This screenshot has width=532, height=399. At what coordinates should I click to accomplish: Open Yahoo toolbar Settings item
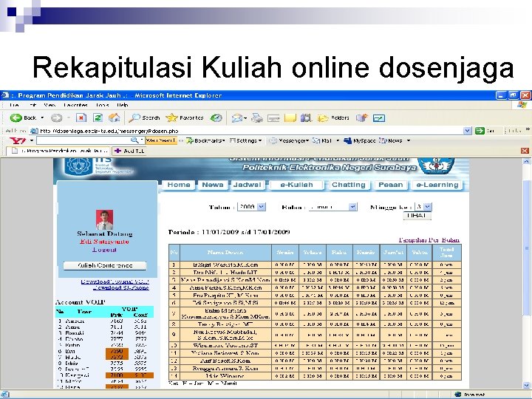coord(245,140)
